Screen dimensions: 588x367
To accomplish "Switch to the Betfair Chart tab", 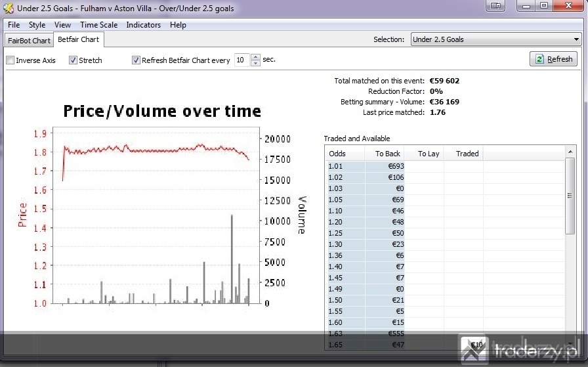I will tap(78, 39).
